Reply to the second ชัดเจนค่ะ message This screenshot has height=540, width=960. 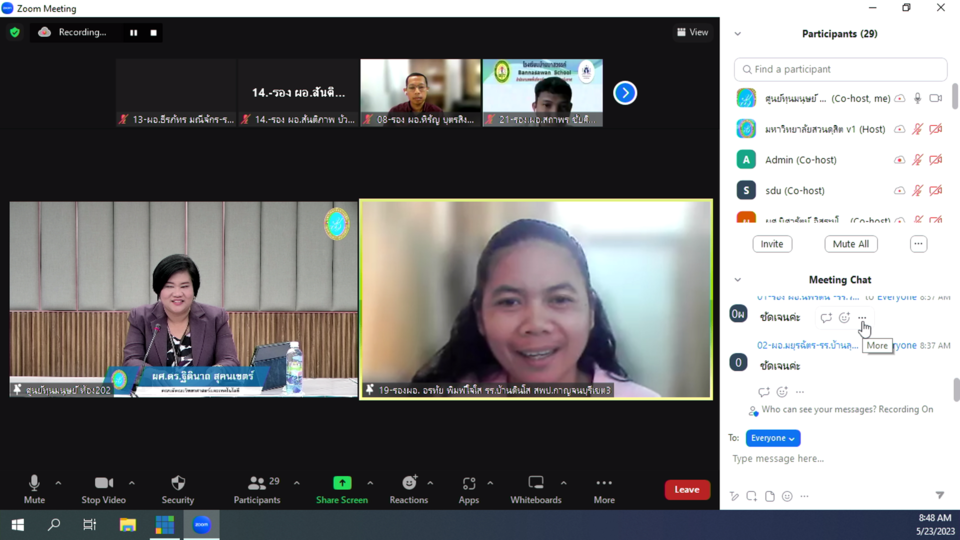point(763,392)
